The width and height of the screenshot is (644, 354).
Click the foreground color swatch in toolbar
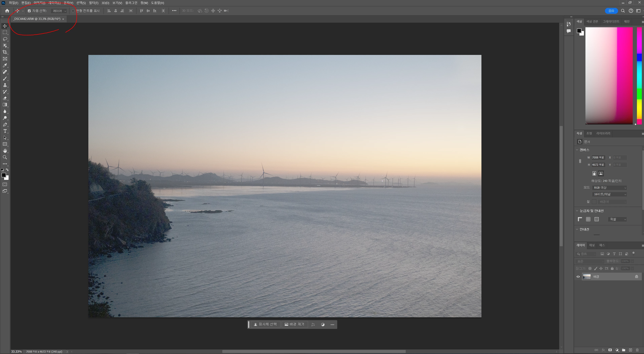point(4,175)
